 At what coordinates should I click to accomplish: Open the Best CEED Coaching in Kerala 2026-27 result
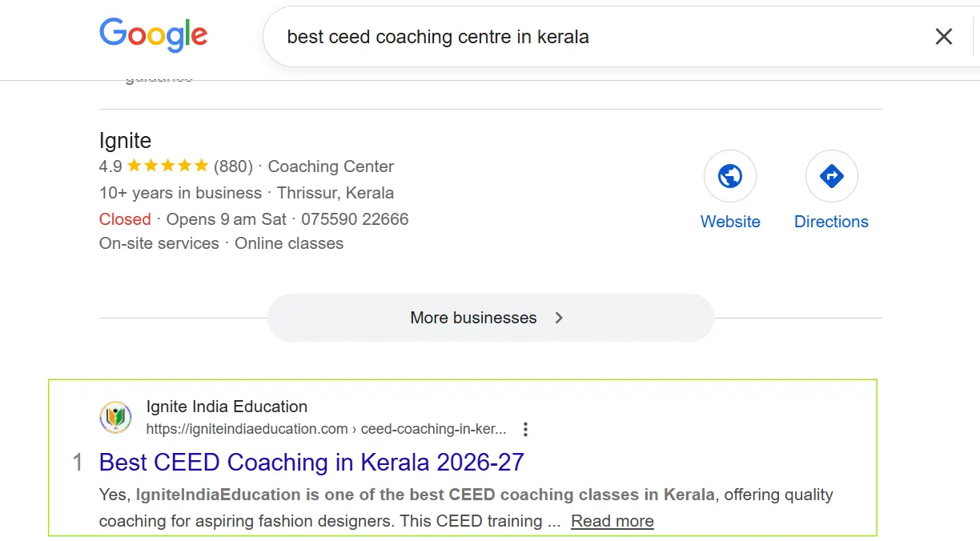click(311, 463)
